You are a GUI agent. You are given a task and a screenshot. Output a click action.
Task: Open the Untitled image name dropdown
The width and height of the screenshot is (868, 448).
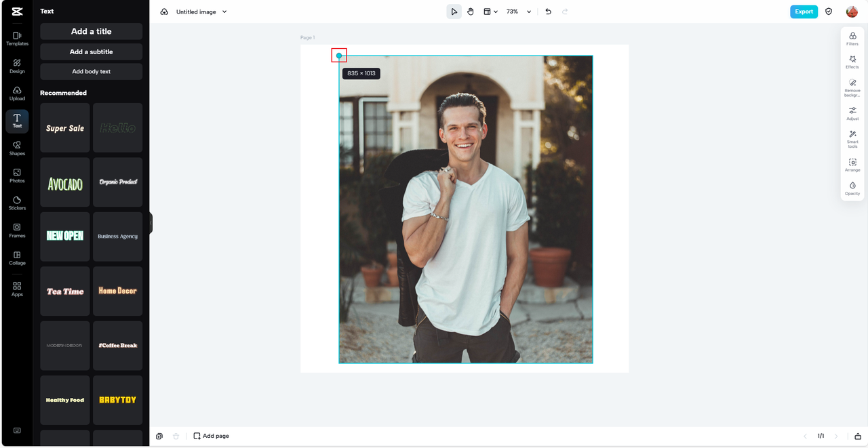(201, 12)
